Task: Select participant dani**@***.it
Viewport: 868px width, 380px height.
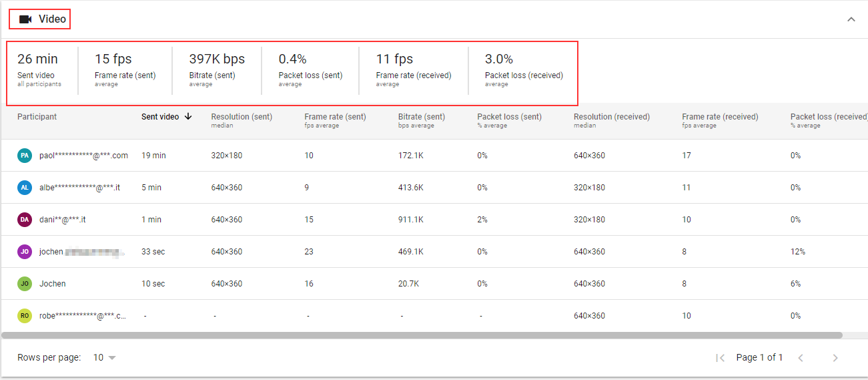Action: [62, 220]
